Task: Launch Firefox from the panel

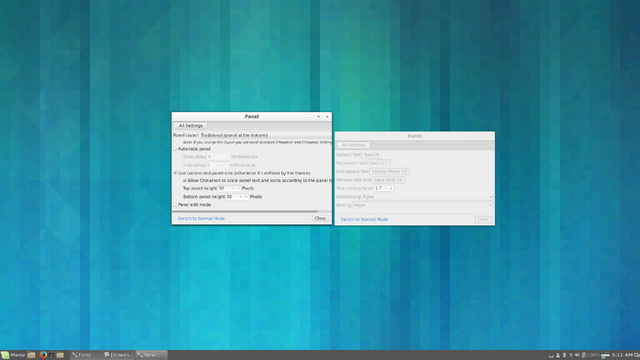Action: tap(43, 355)
